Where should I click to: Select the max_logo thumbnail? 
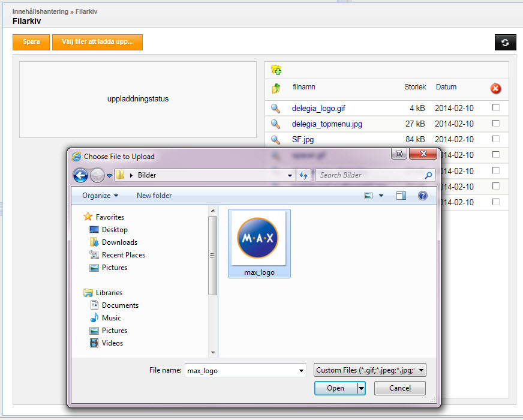pos(259,244)
